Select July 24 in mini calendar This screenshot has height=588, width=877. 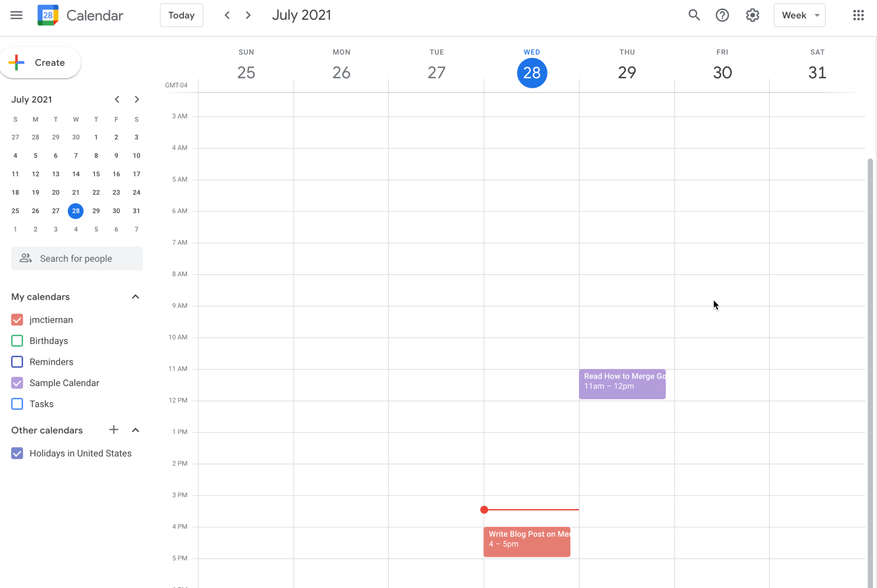click(x=136, y=192)
